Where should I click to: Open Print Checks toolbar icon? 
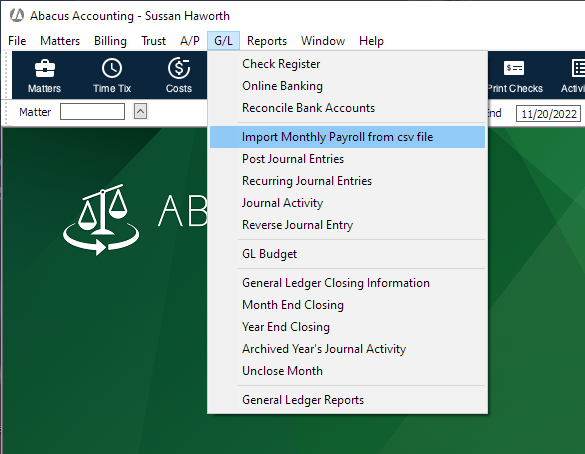(515, 75)
